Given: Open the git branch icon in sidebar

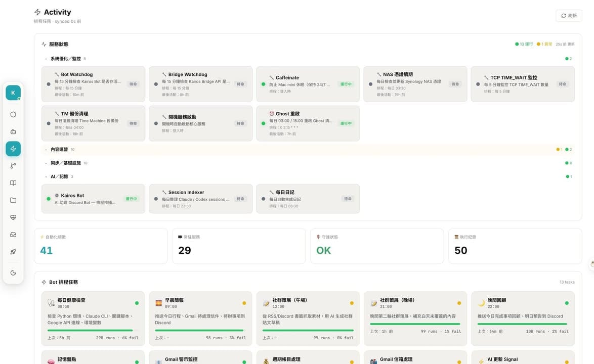Looking at the screenshot, I should (13, 166).
